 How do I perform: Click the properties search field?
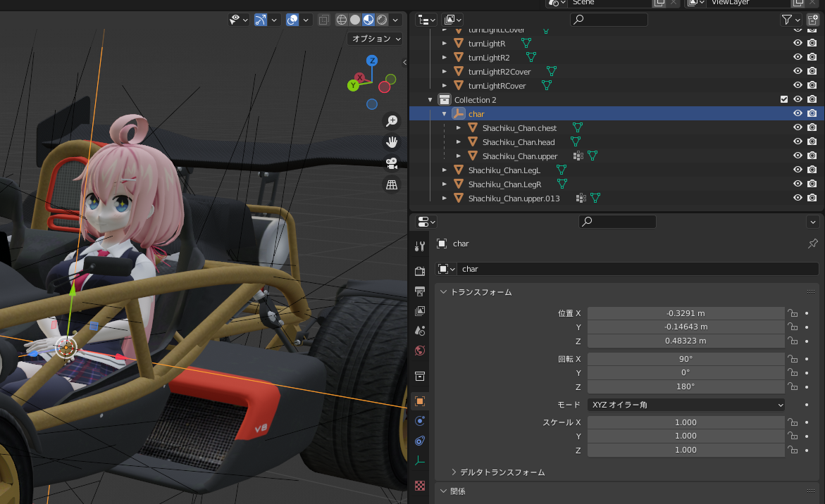[617, 221]
